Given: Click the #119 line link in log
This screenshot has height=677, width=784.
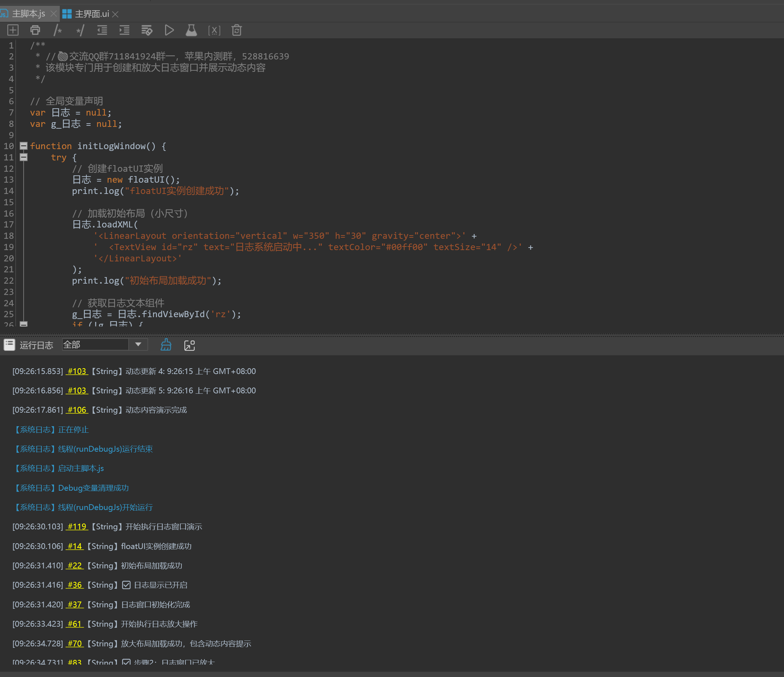Looking at the screenshot, I should tap(77, 527).
